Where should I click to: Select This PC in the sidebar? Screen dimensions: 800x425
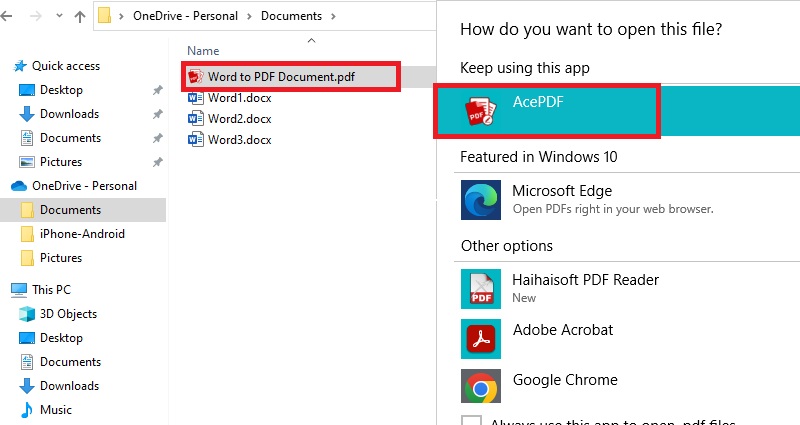(x=51, y=290)
